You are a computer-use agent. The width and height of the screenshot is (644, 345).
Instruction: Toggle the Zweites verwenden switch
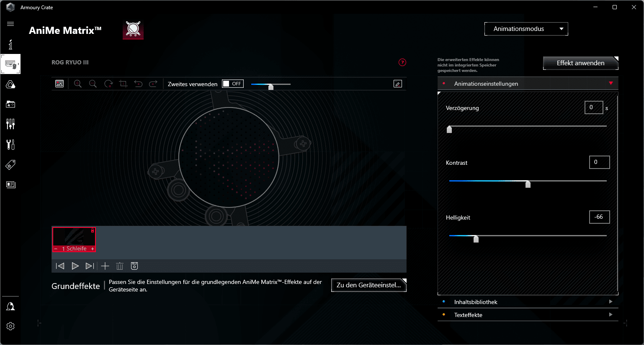click(232, 84)
